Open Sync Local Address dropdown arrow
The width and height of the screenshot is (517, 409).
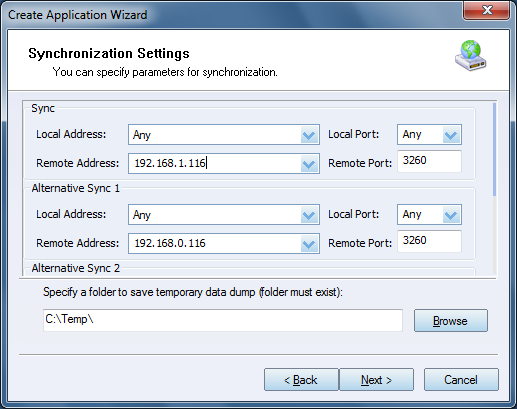point(309,135)
